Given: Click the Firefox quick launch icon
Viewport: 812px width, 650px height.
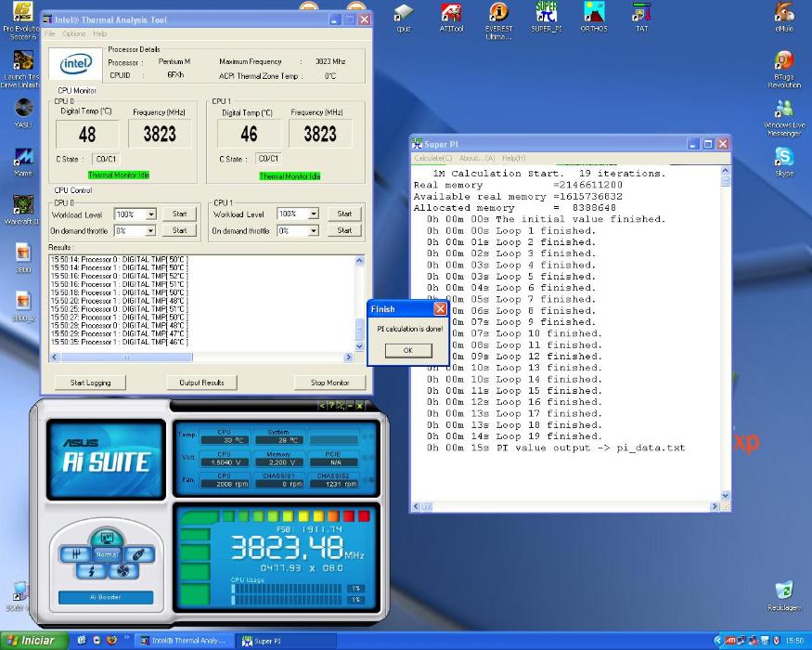Looking at the screenshot, I should (x=111, y=640).
